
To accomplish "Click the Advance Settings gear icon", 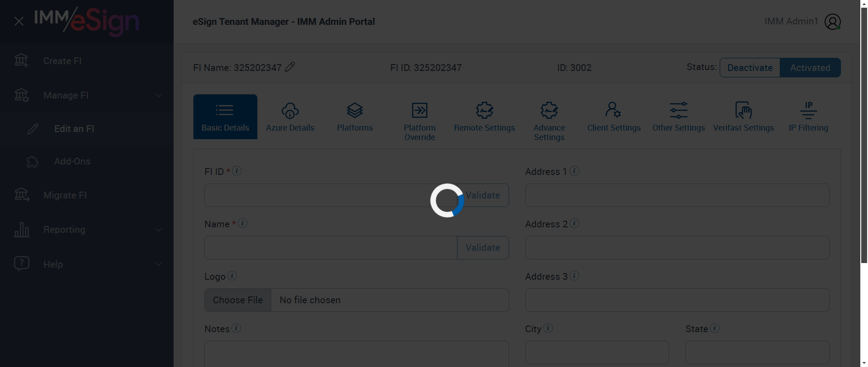I will point(549,110).
